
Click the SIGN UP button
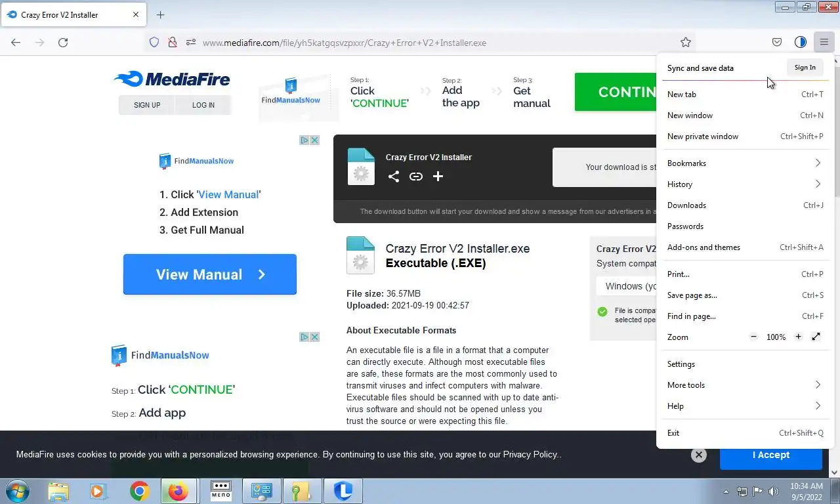147,105
